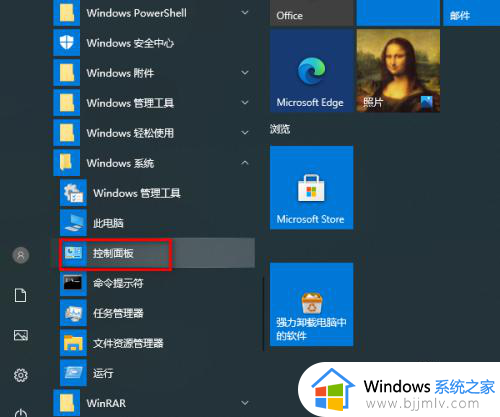Viewport: 500px width, 417px height.
Task: Click the Control Panel icon
Action: (73, 253)
